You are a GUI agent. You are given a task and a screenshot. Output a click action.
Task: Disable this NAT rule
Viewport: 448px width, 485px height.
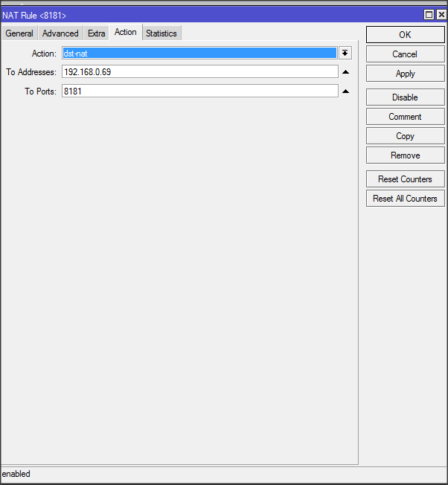406,97
